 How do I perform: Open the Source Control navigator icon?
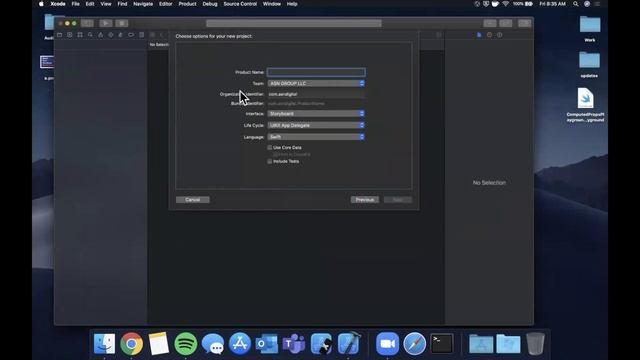(x=70, y=35)
